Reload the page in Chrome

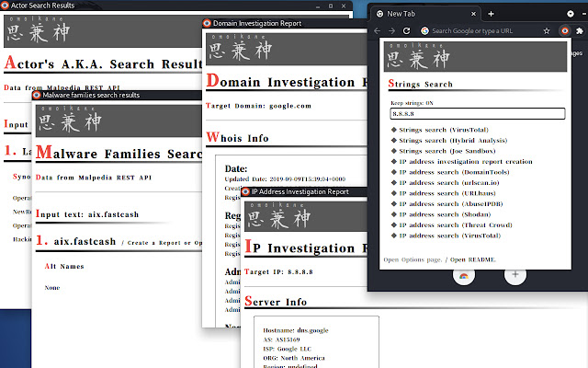[406, 30]
